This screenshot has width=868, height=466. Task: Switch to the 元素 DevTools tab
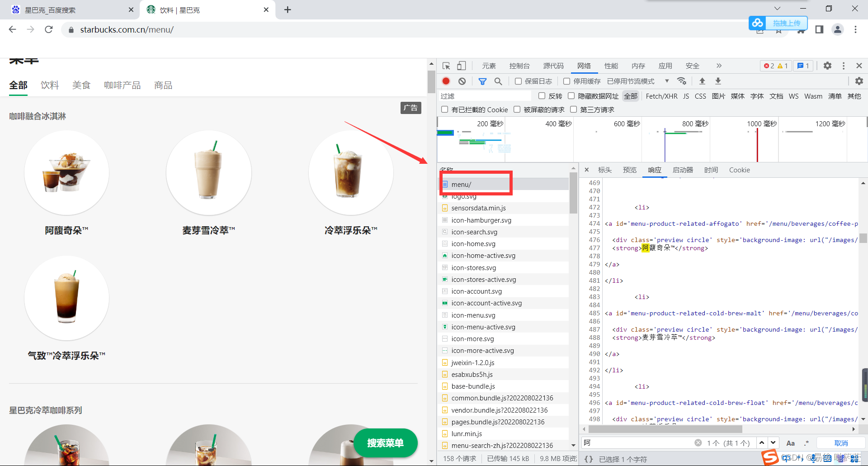pos(489,66)
